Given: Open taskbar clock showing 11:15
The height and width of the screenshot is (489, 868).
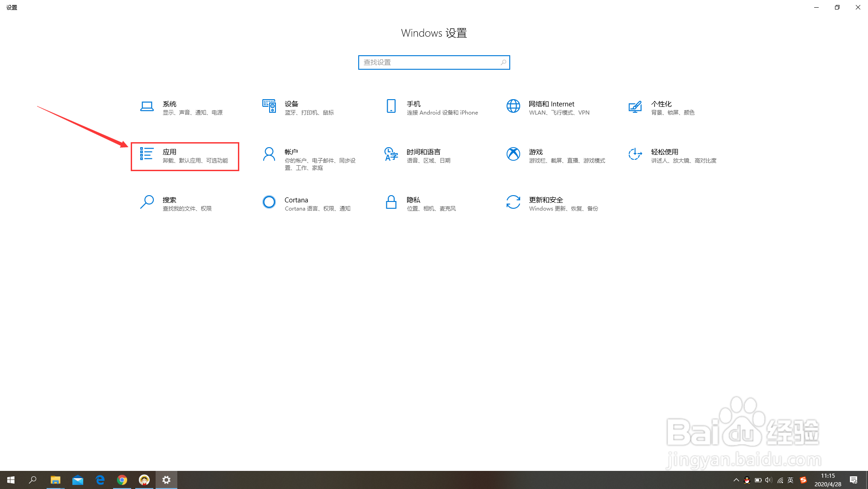Looking at the screenshot, I should [x=828, y=480].
